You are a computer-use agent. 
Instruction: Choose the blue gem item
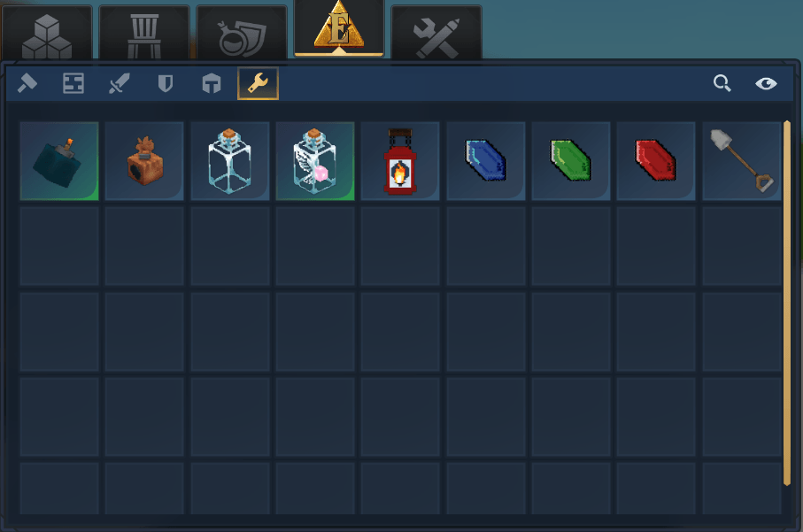(485, 161)
